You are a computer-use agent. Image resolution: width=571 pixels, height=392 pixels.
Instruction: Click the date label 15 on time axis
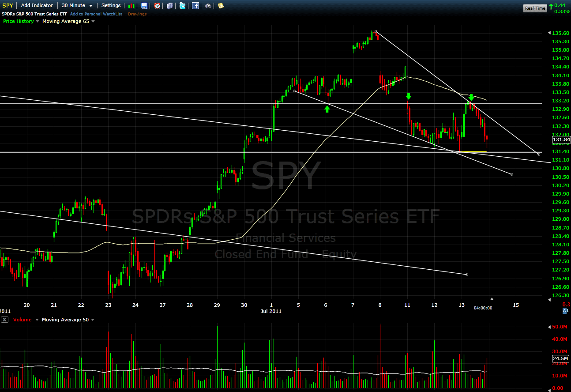point(516,305)
